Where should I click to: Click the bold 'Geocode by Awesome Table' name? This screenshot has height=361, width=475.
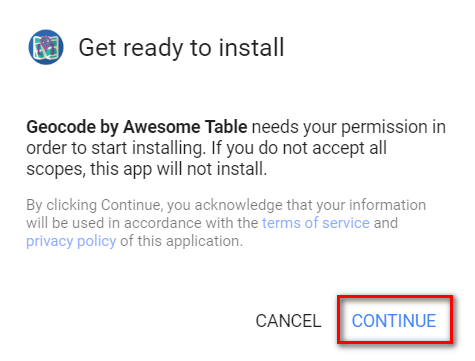pyautogui.click(x=137, y=127)
